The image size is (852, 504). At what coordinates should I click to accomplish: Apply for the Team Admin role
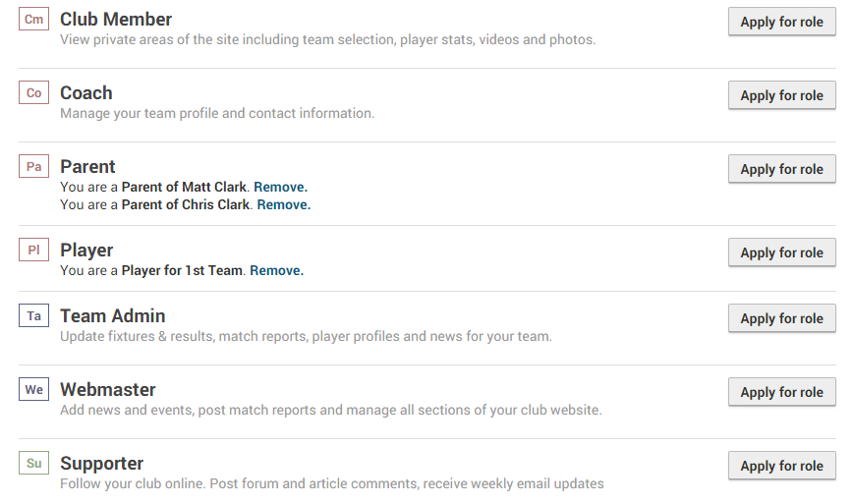(781, 318)
